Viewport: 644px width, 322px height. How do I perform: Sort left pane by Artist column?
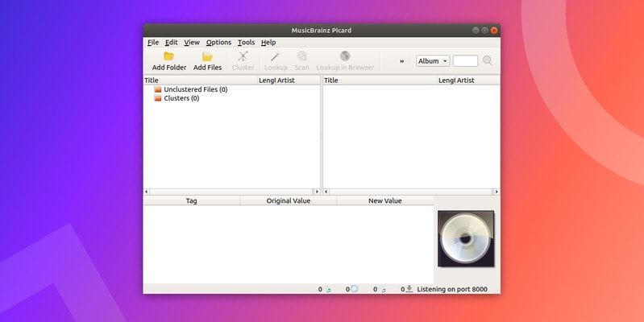click(x=297, y=80)
